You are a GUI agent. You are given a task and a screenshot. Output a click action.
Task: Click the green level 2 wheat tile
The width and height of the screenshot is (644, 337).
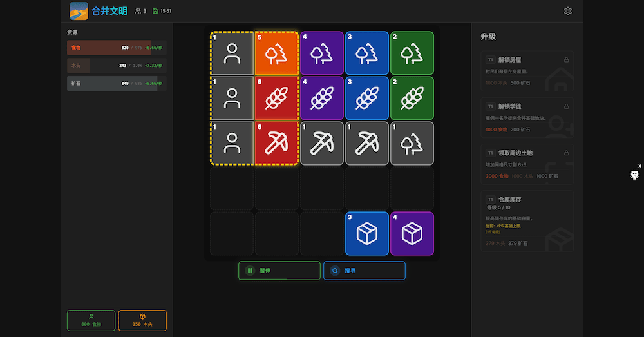(412, 99)
